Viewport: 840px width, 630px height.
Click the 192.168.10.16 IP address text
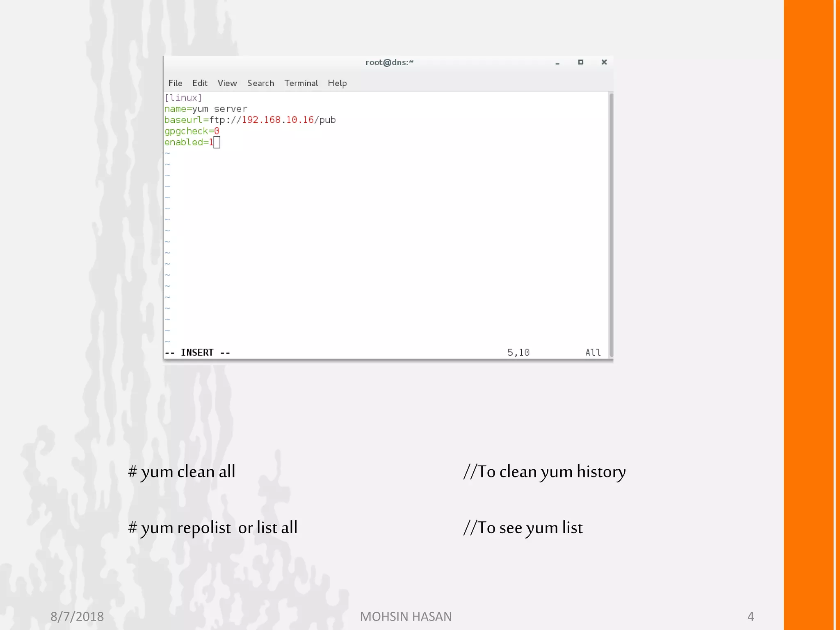277,120
